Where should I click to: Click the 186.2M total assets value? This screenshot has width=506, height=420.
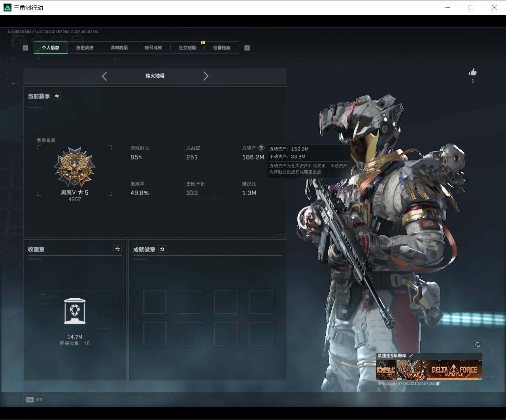pyautogui.click(x=253, y=157)
